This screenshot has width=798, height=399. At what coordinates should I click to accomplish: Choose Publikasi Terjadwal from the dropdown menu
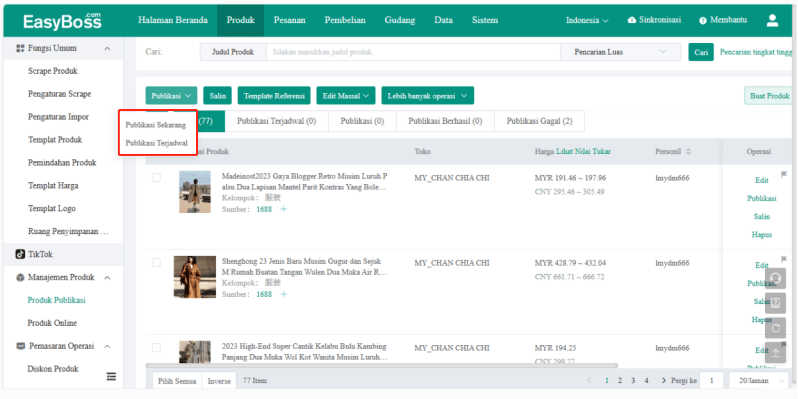click(158, 143)
